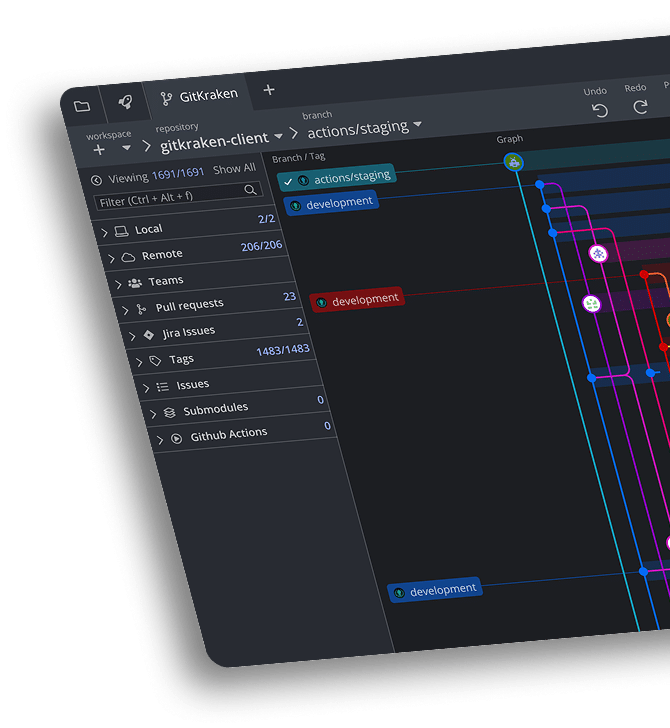Click the 206/206 remote count
The height and width of the screenshot is (728, 670).
(261, 246)
